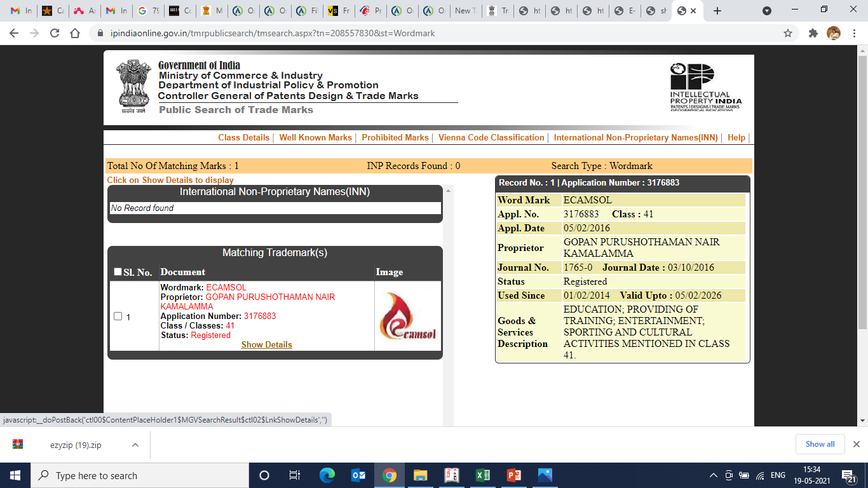
Task: Click Show all downloads button
Action: click(820, 444)
